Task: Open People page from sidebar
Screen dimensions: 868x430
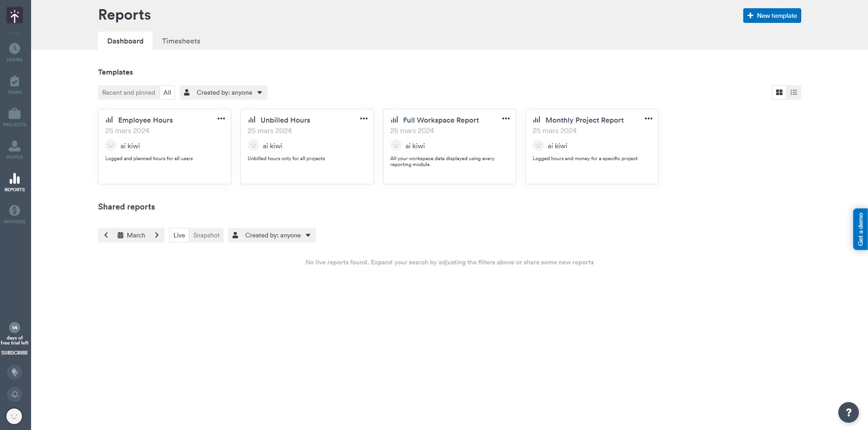Action: pos(15,150)
